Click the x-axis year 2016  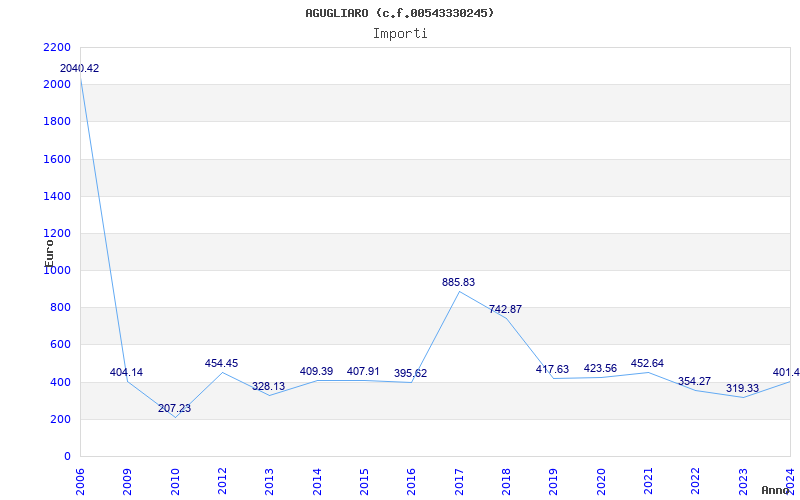[x=412, y=482]
